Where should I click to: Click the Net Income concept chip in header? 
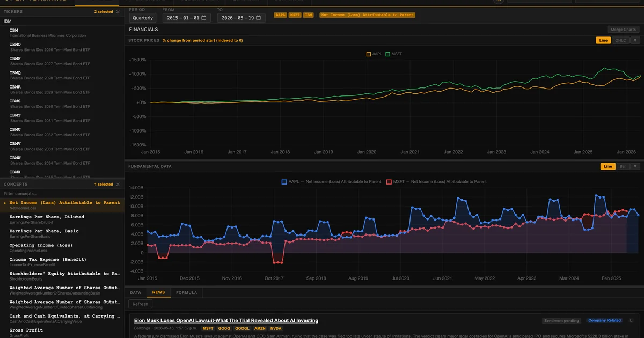[367, 15]
